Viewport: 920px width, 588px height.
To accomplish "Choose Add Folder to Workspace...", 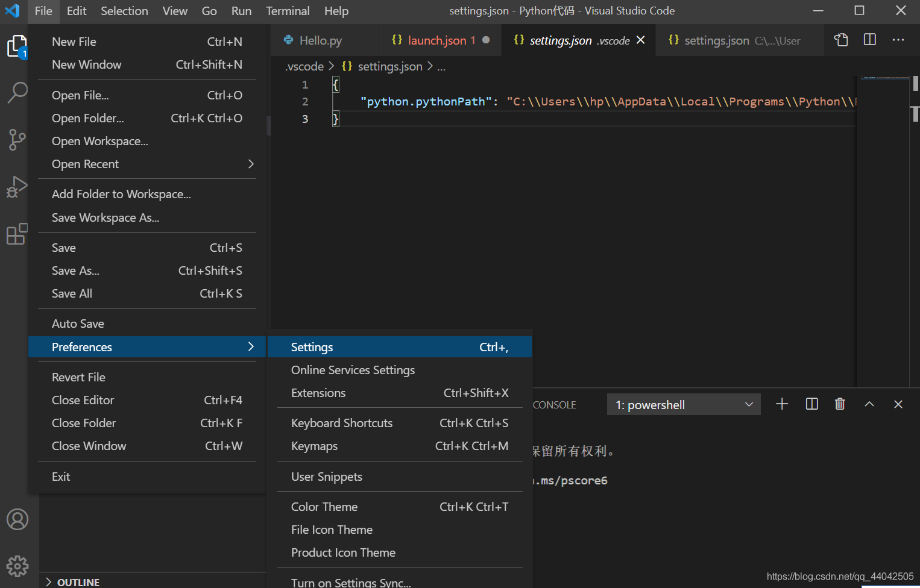I will click(147, 194).
